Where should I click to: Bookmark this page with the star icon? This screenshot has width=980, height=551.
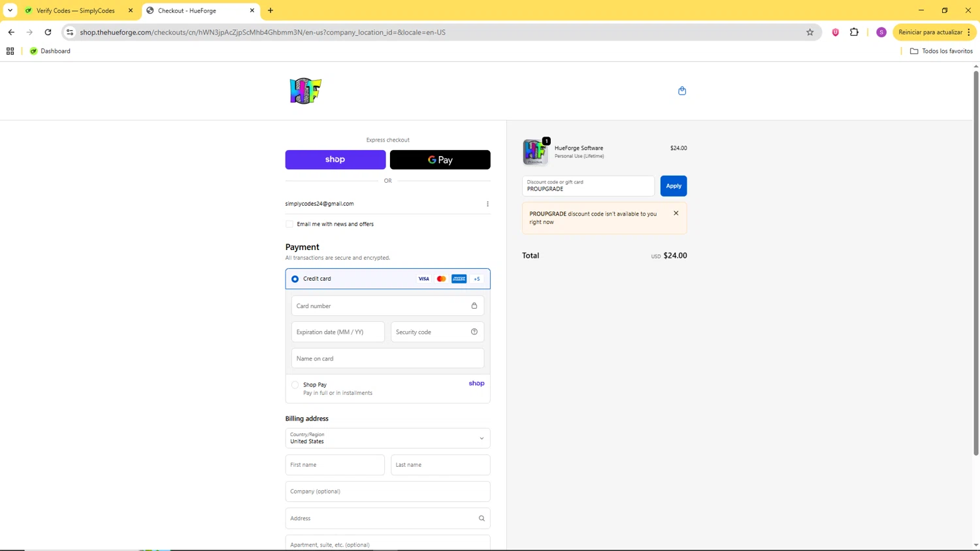(x=810, y=32)
